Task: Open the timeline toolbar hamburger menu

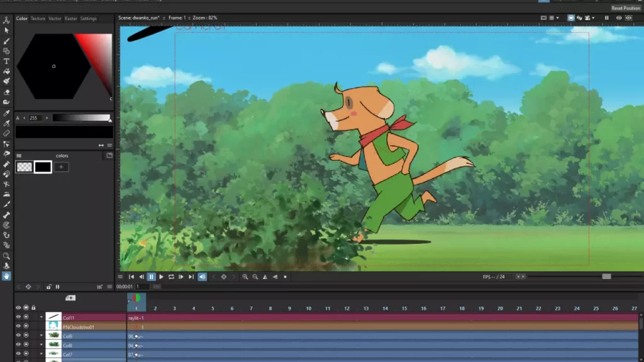Action: click(109, 287)
